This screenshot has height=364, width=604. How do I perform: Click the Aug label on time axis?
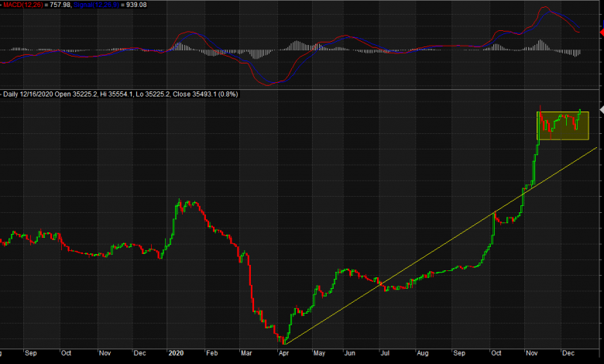pyautogui.click(x=421, y=353)
